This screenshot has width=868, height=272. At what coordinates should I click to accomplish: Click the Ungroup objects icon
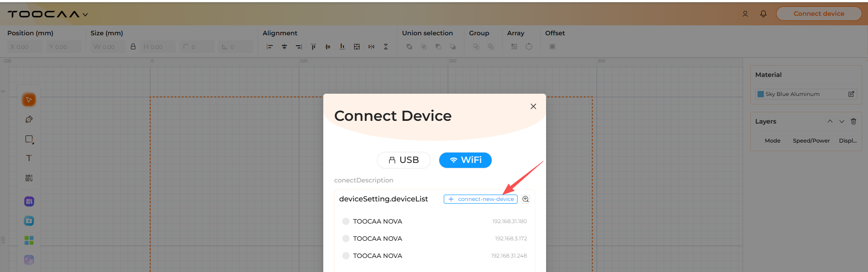pyautogui.click(x=491, y=47)
